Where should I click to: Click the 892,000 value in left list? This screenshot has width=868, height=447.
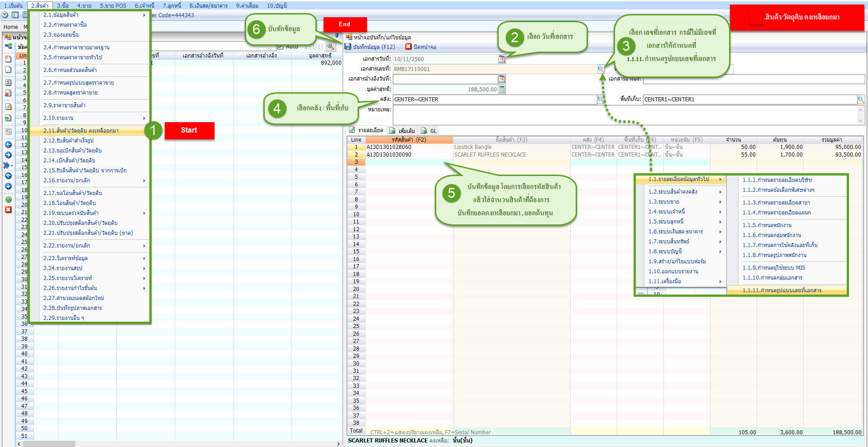(x=331, y=63)
